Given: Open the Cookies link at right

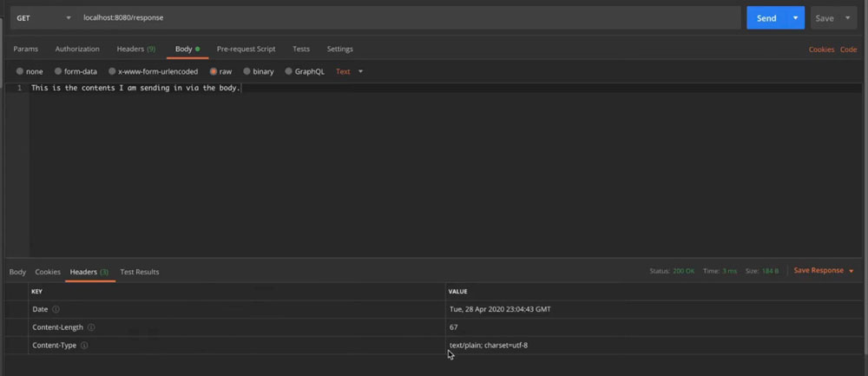Looking at the screenshot, I should (x=821, y=49).
